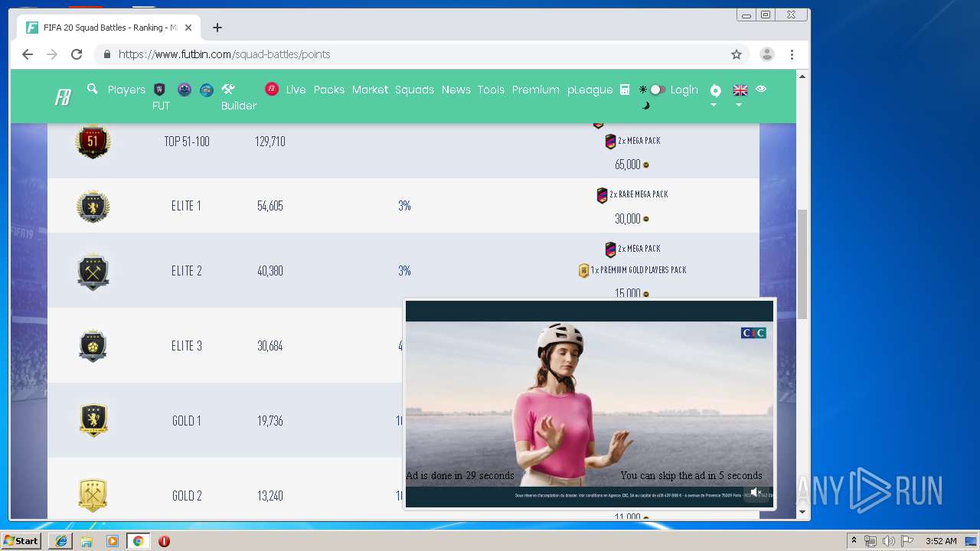The width and height of the screenshot is (980, 551).
Task: Bookmark this page with star icon
Action: 737,54
